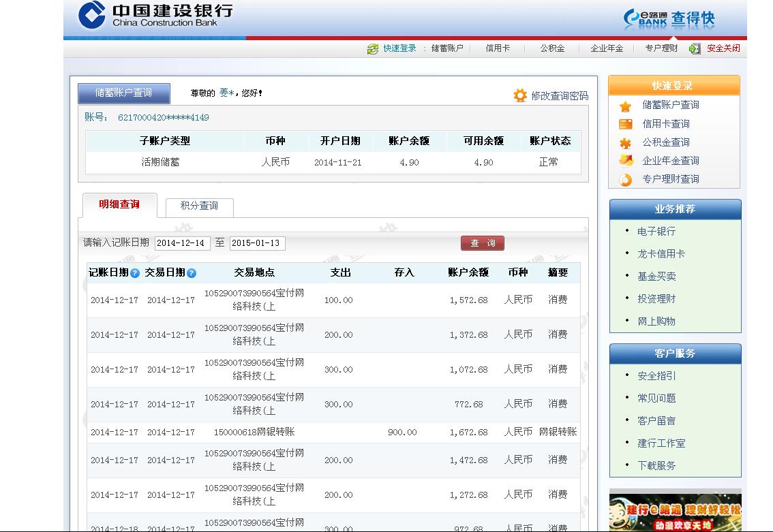Click the help icon beside 记账日期
This screenshot has height=532, width=773.
[x=135, y=273]
